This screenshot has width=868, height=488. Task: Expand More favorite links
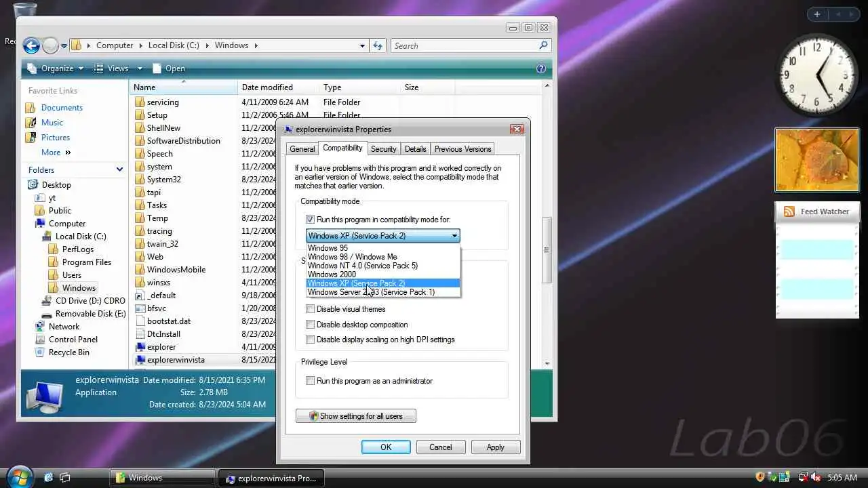(56, 152)
